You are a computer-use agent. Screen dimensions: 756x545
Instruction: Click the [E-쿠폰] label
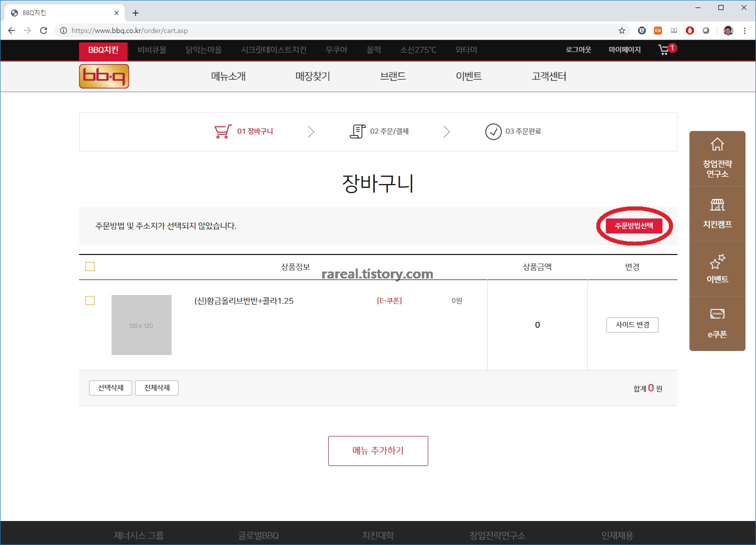(389, 301)
